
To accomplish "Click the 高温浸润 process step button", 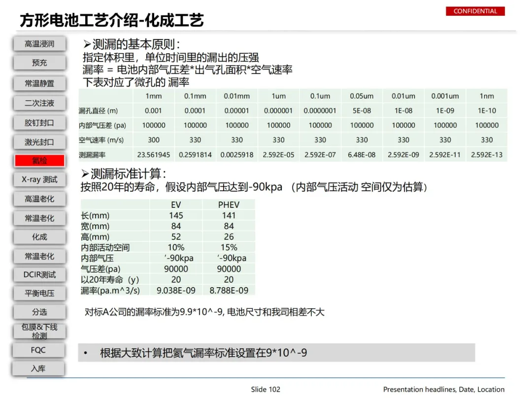I will [39, 44].
